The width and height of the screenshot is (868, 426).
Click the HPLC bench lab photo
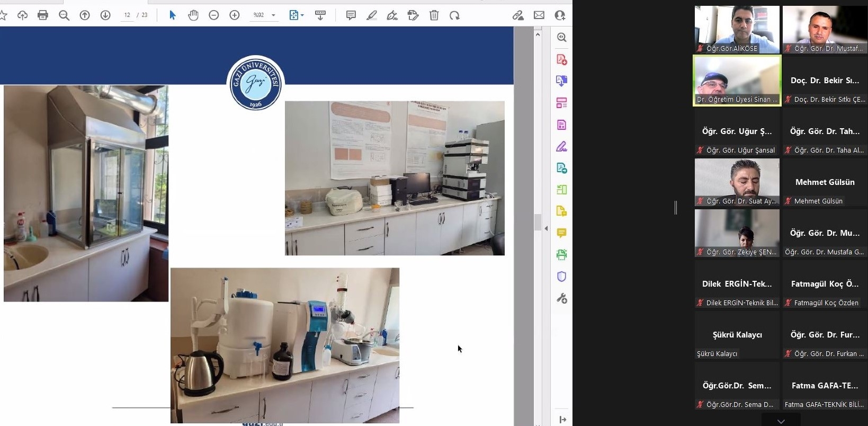(395, 178)
